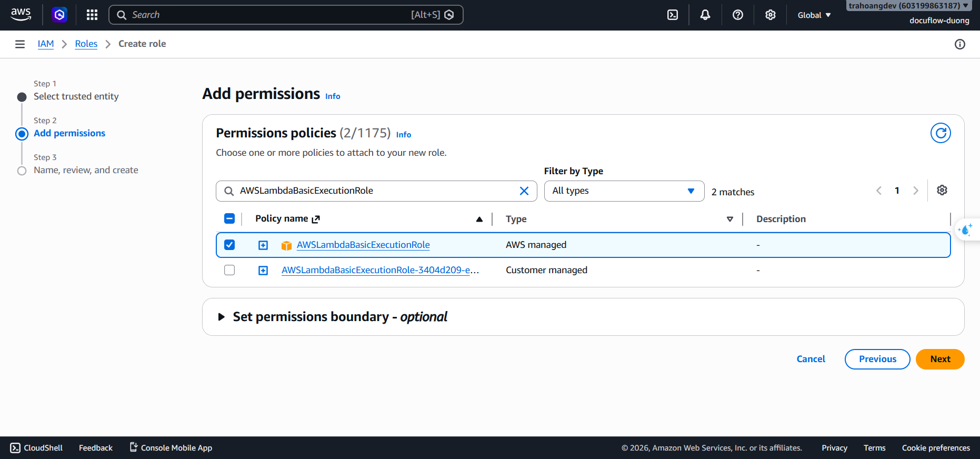Open the help question mark menu

[x=738, y=15]
